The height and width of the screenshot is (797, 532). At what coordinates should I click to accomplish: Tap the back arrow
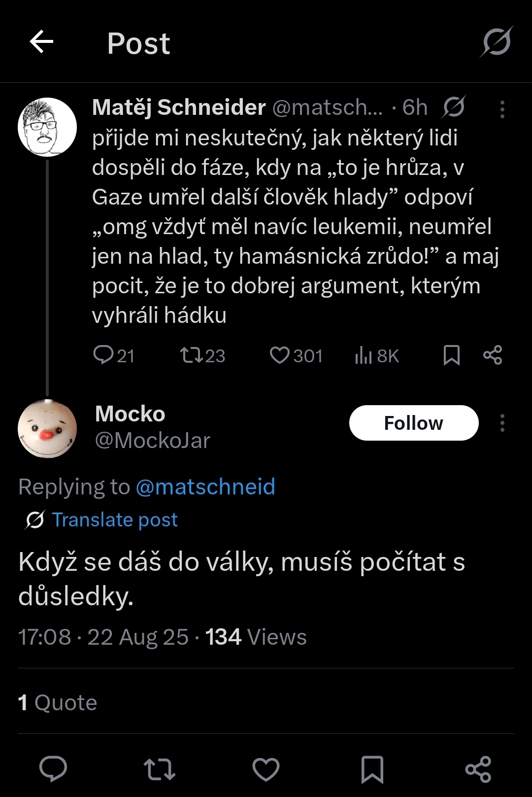point(41,42)
